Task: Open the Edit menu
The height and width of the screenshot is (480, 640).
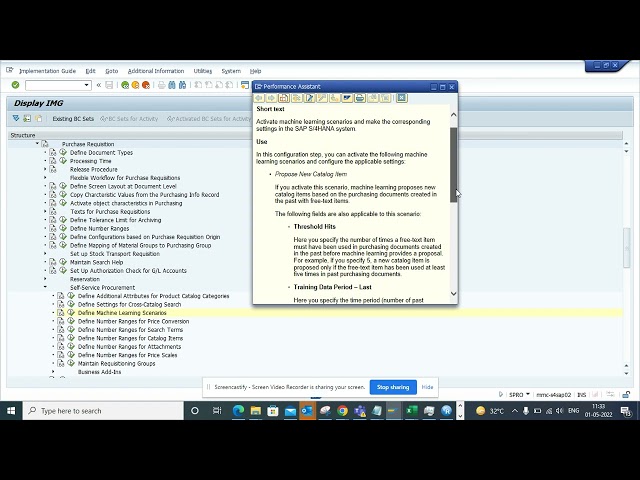Action: point(90,71)
